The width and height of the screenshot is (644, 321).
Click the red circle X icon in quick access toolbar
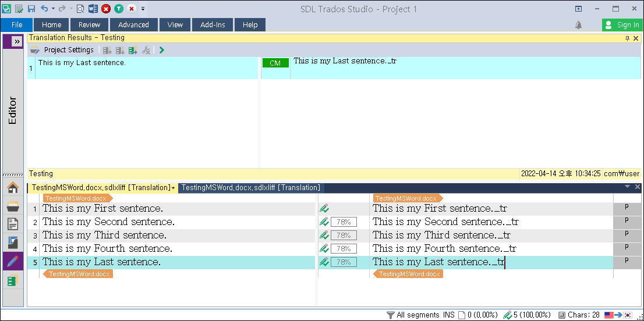point(106,8)
